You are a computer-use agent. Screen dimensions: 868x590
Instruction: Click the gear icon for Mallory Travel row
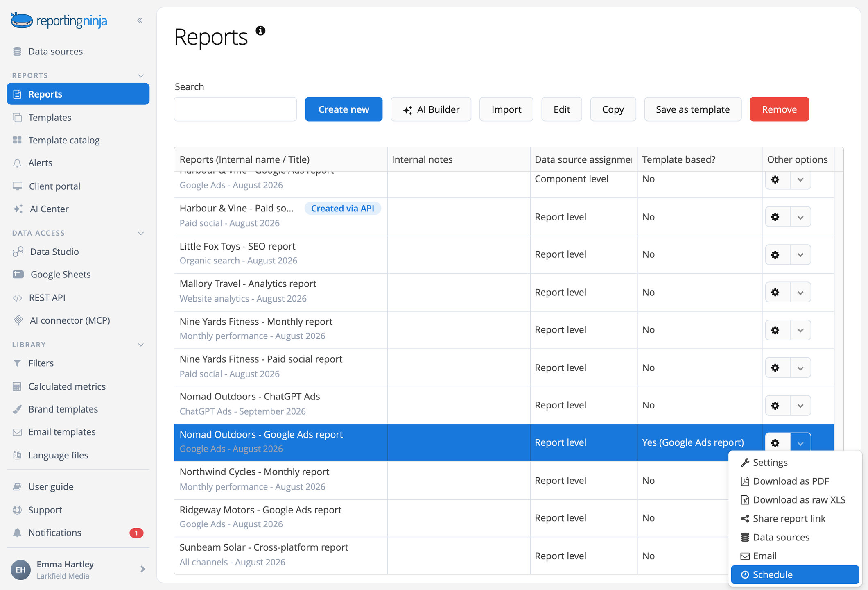tap(775, 292)
